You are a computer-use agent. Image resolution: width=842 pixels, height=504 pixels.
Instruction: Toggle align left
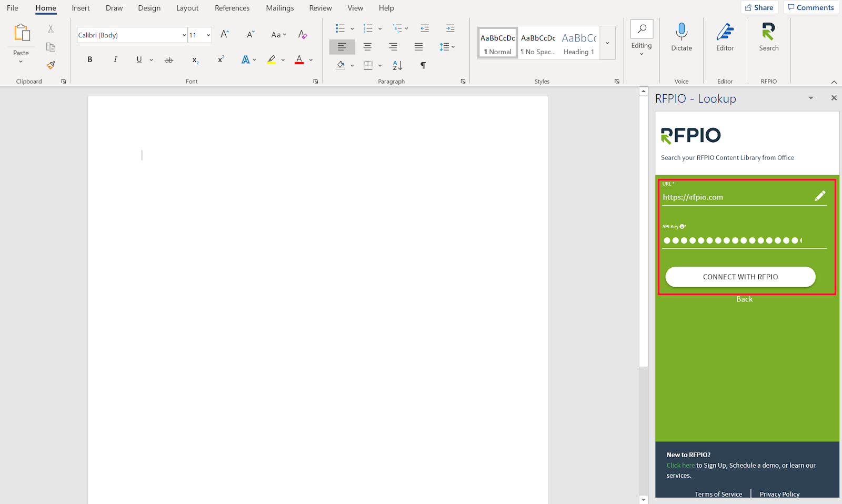point(342,47)
